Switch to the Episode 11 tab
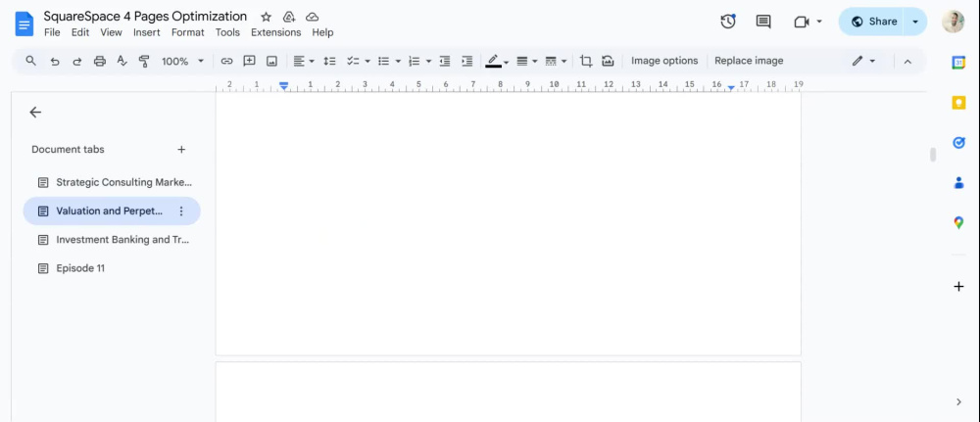 pos(112,268)
